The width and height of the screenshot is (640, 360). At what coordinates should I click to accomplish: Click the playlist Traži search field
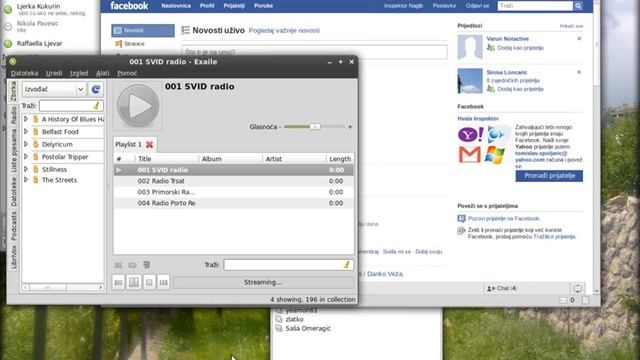coord(289,265)
